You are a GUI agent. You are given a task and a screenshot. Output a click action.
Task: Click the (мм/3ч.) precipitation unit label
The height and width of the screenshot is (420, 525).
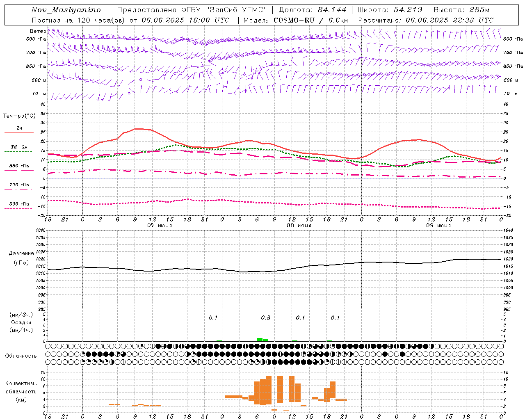point(21,315)
